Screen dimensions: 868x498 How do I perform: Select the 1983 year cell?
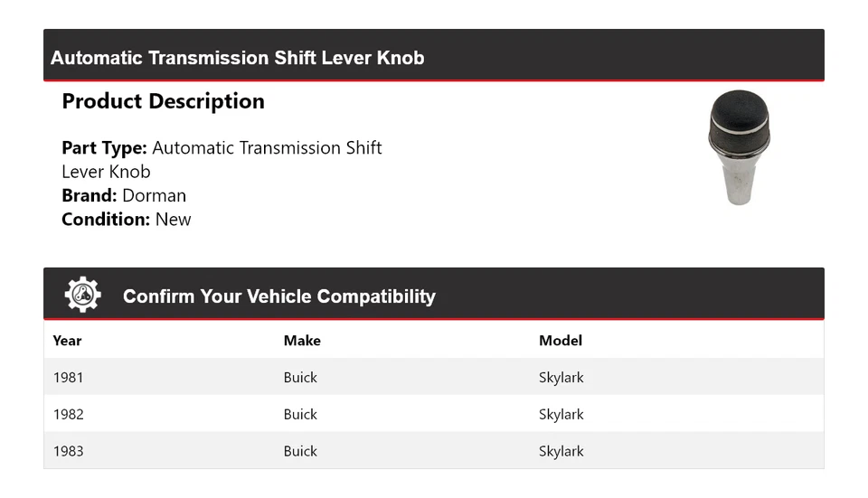point(68,451)
